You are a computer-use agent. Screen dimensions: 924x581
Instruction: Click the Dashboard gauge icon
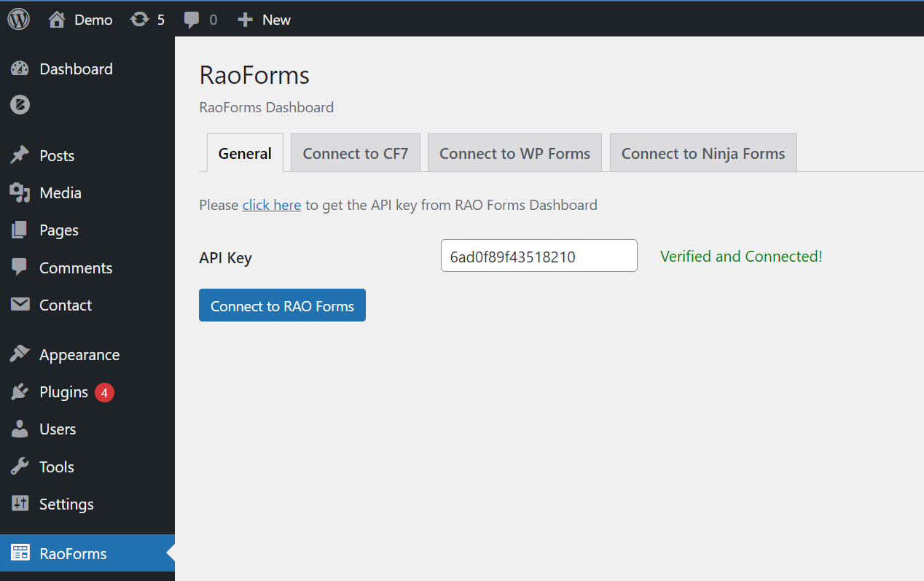[20, 69]
